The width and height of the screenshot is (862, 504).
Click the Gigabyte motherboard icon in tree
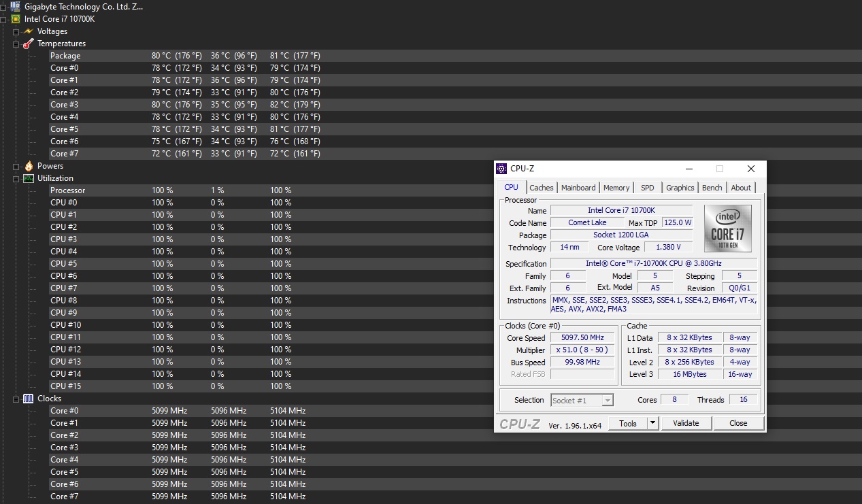(x=15, y=6)
